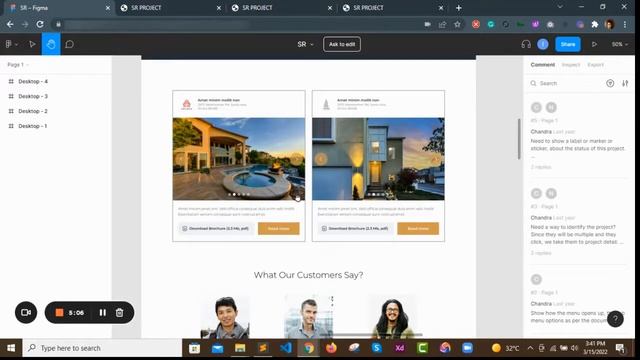Switch to the Comment tab
This screenshot has width=640, height=360.
[542, 65]
